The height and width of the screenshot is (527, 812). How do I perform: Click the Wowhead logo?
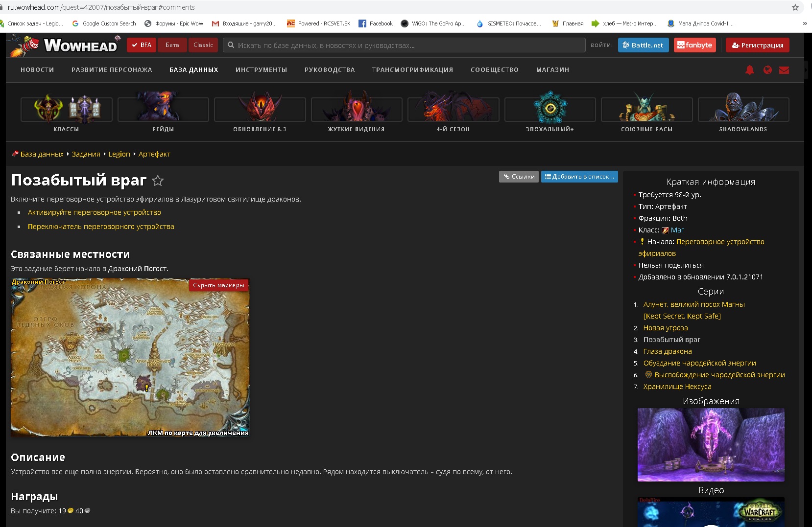[73, 46]
